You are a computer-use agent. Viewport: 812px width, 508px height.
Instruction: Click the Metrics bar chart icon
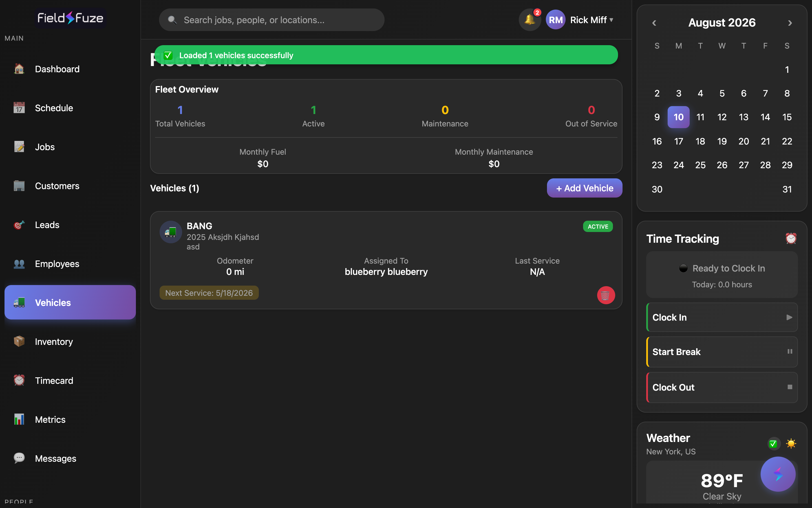19,420
